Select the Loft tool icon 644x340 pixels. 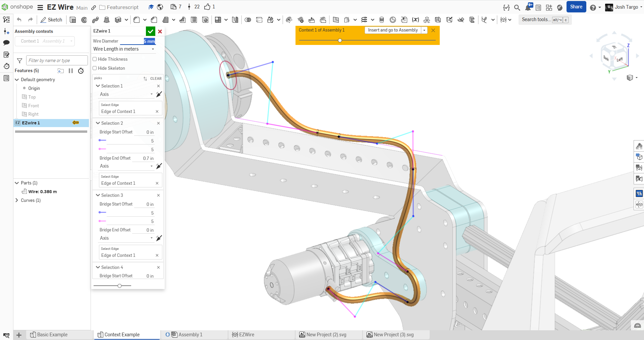click(107, 20)
